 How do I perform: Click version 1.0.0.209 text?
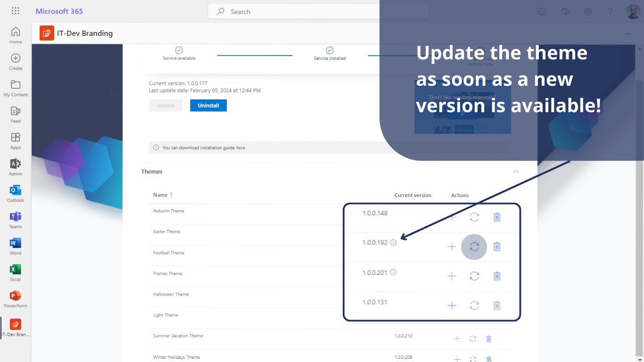(x=403, y=357)
